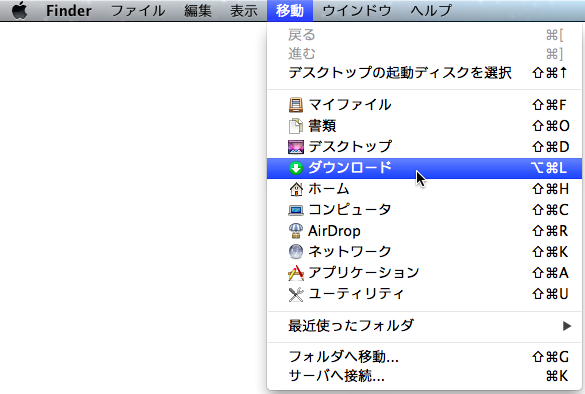Select マイファイル menu entry
The image size is (585, 394).
pyautogui.click(x=425, y=105)
